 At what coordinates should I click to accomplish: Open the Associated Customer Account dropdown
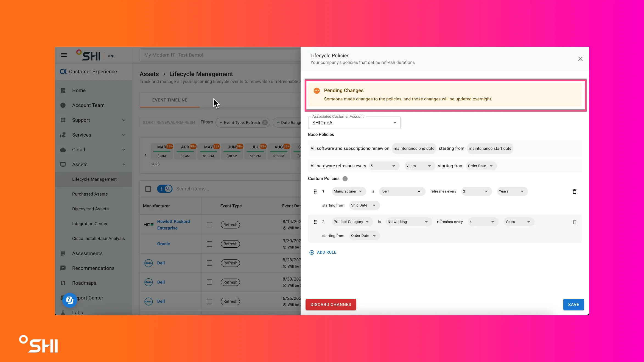pyautogui.click(x=354, y=123)
